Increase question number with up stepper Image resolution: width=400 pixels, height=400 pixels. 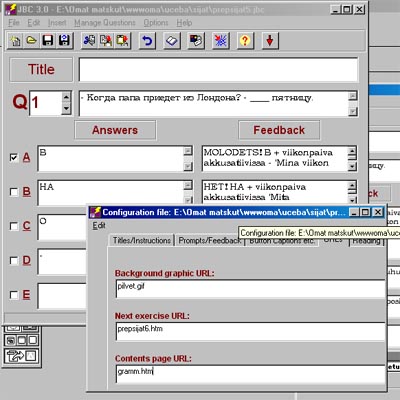[x=66, y=97]
